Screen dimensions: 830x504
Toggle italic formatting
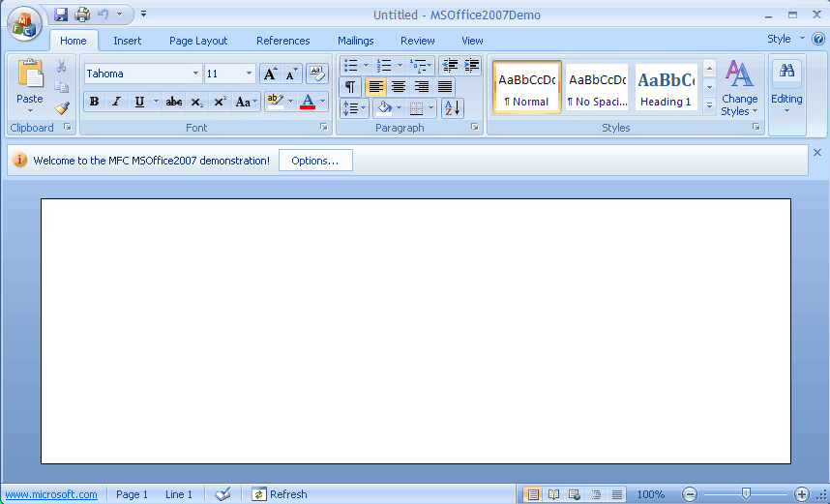pos(116,102)
